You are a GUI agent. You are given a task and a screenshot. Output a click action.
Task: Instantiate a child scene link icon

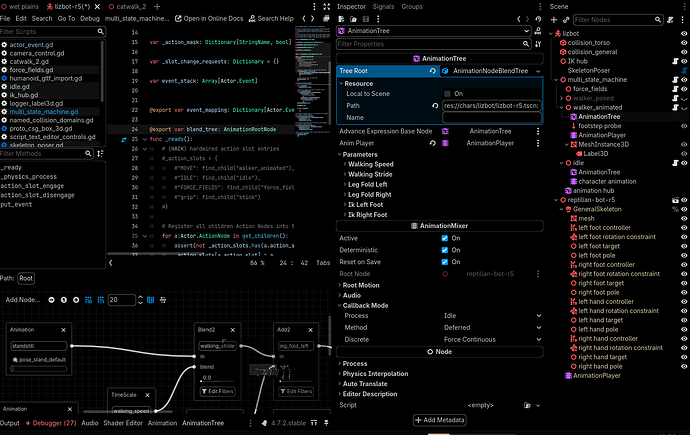tap(566, 19)
